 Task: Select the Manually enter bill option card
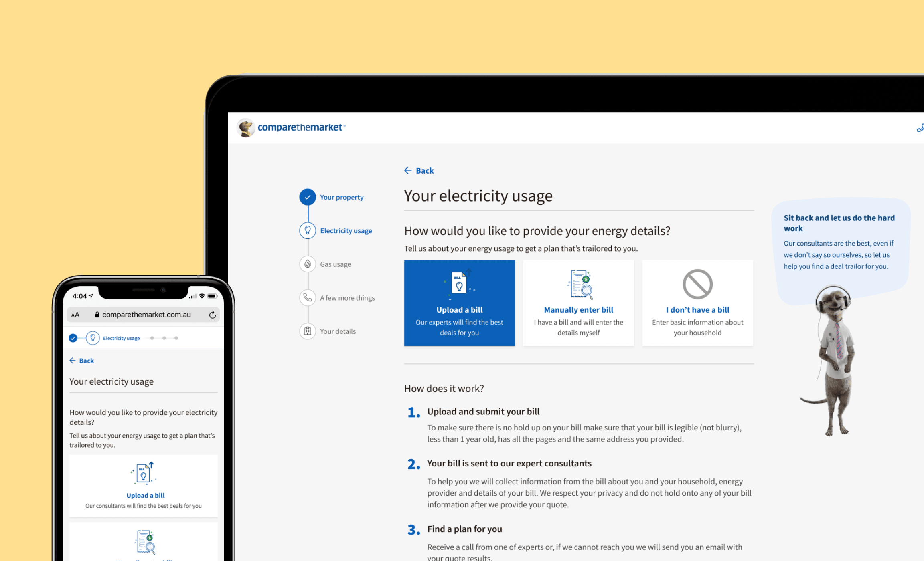[x=578, y=303]
